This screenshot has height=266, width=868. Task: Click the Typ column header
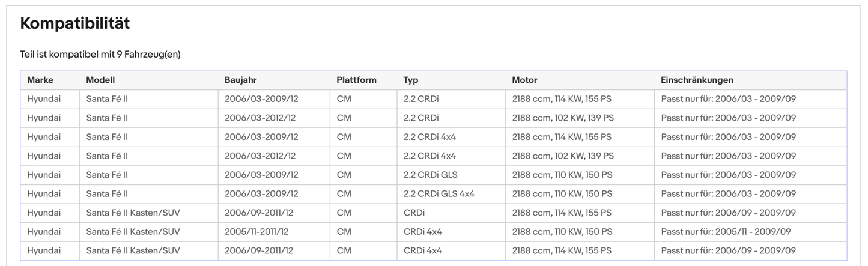click(x=411, y=80)
